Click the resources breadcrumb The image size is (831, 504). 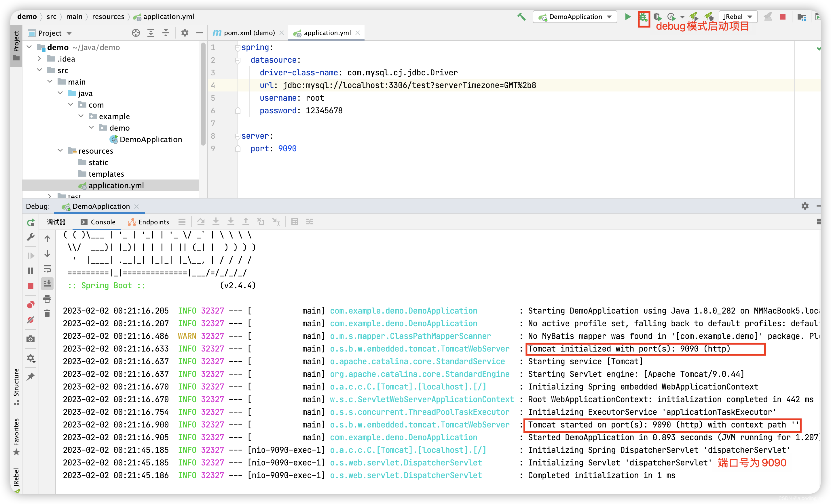pos(108,16)
